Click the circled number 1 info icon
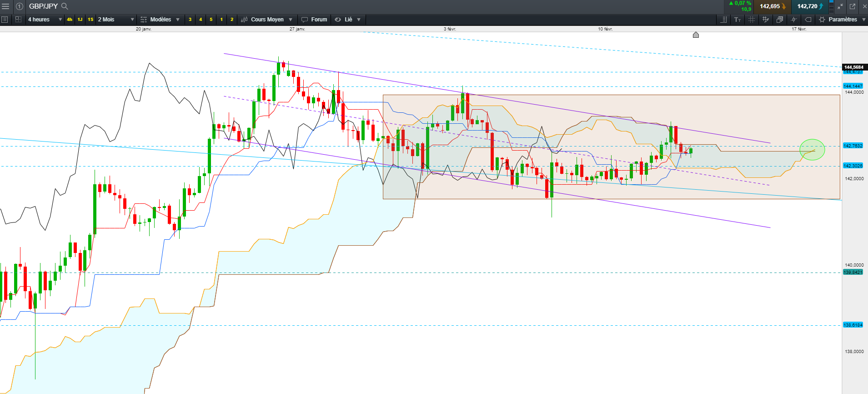The width and height of the screenshot is (868, 394). coord(20,6)
